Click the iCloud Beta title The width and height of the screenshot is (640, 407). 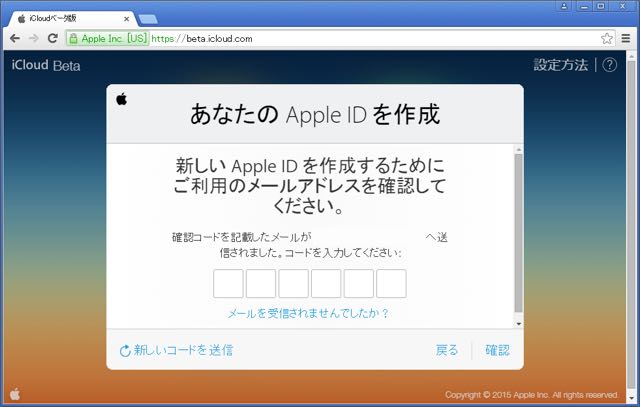(x=46, y=65)
